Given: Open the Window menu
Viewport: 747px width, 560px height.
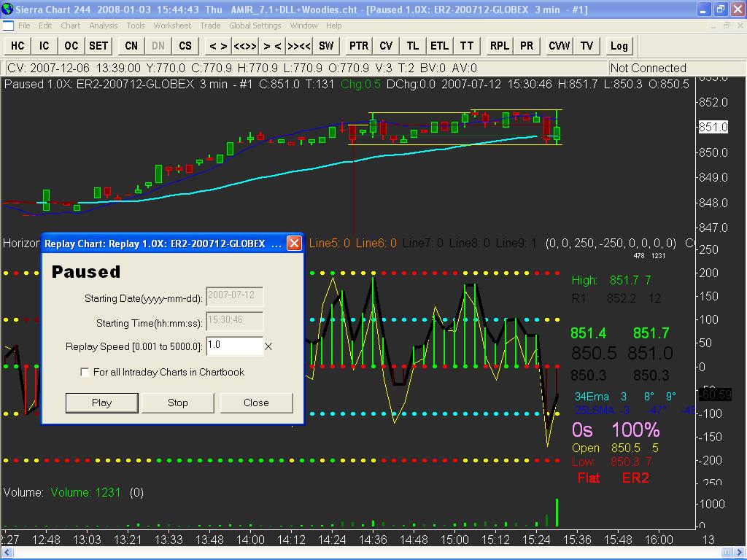Looking at the screenshot, I should pos(303,26).
